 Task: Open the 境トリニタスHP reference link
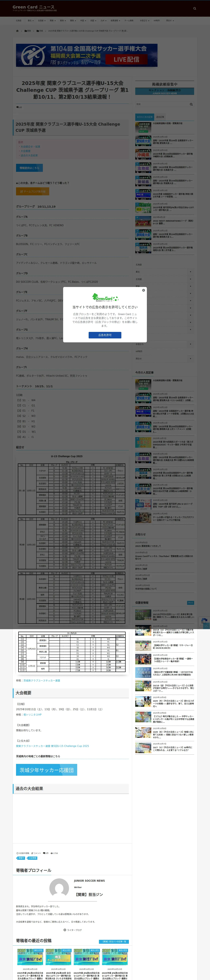(x=32, y=715)
